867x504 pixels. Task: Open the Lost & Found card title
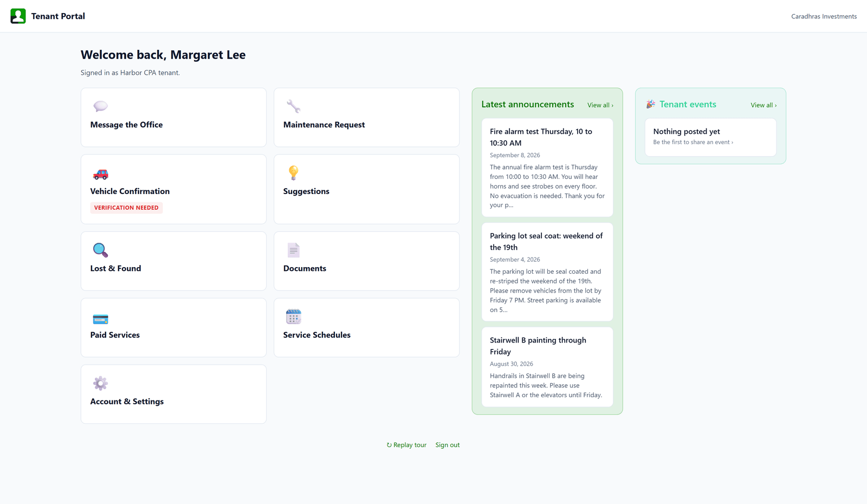pos(115,268)
